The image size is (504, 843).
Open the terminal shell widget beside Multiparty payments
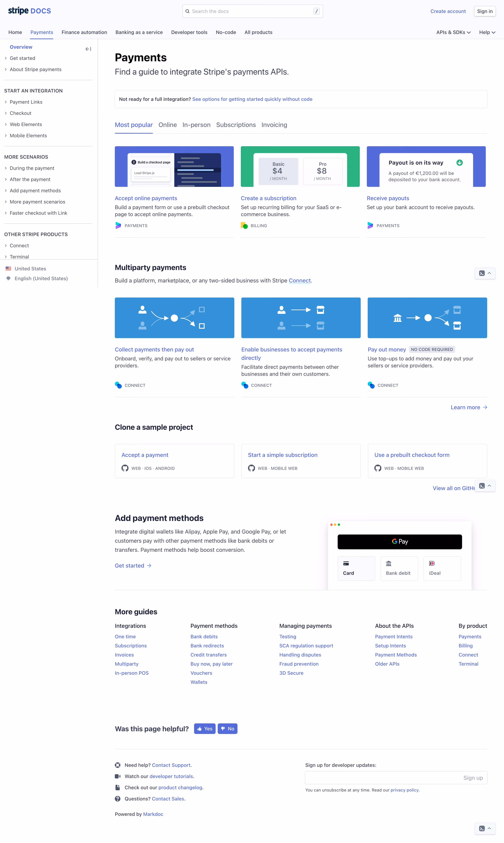point(485,273)
